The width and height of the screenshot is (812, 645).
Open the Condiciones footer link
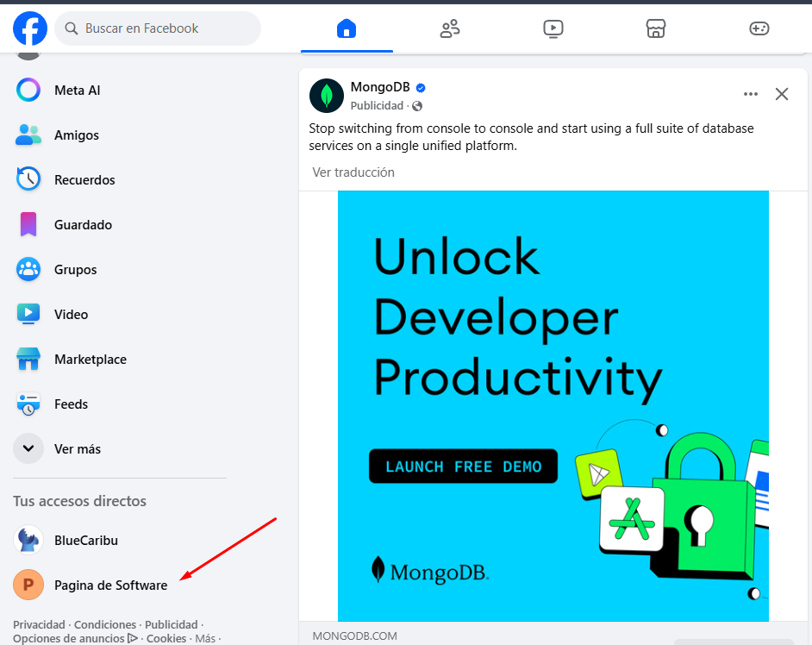coord(105,625)
